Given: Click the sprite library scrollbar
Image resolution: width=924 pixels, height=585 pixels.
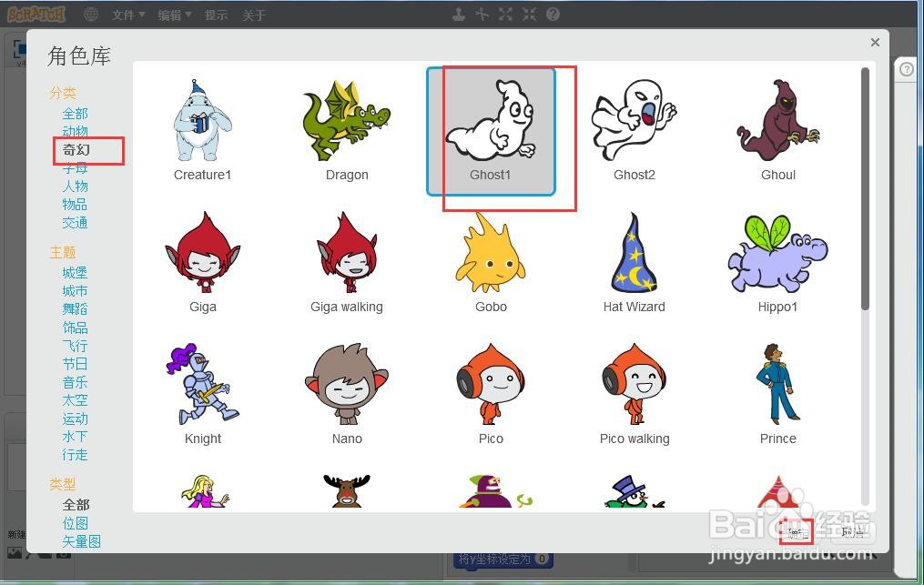Looking at the screenshot, I should click(x=865, y=188).
